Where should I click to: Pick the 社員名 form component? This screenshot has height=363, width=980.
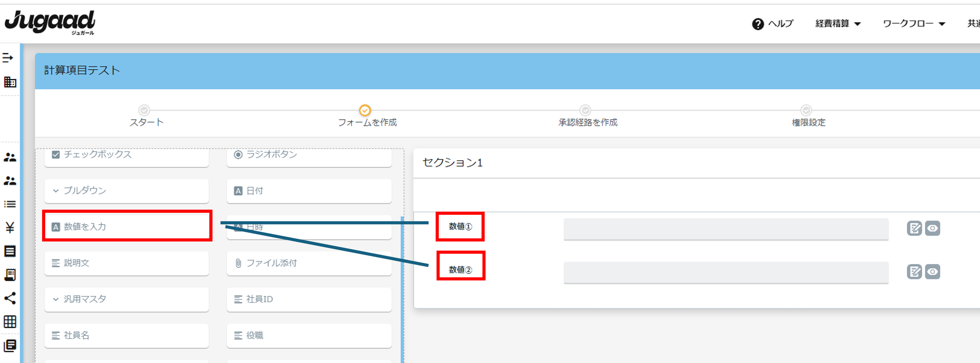pyautogui.click(x=126, y=336)
